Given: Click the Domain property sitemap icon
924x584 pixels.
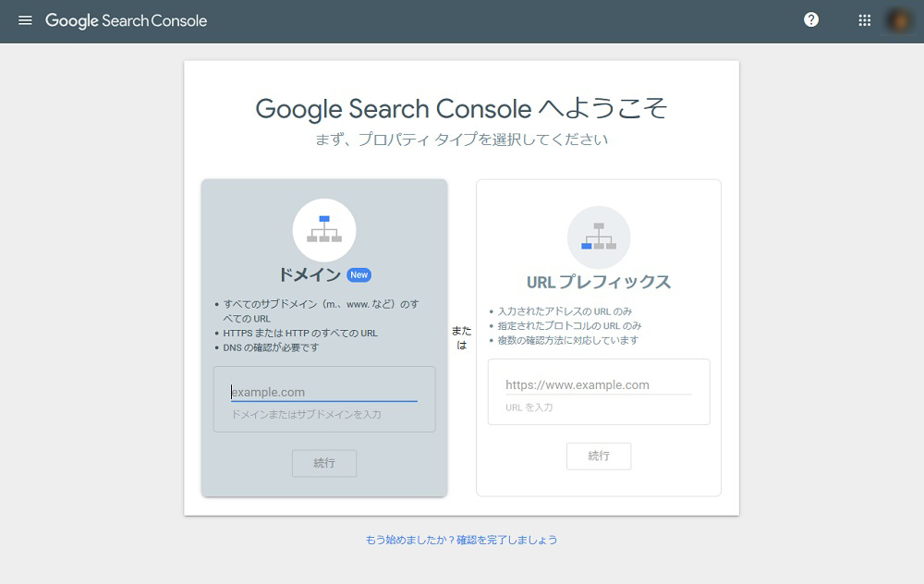Looking at the screenshot, I should 324,230.
